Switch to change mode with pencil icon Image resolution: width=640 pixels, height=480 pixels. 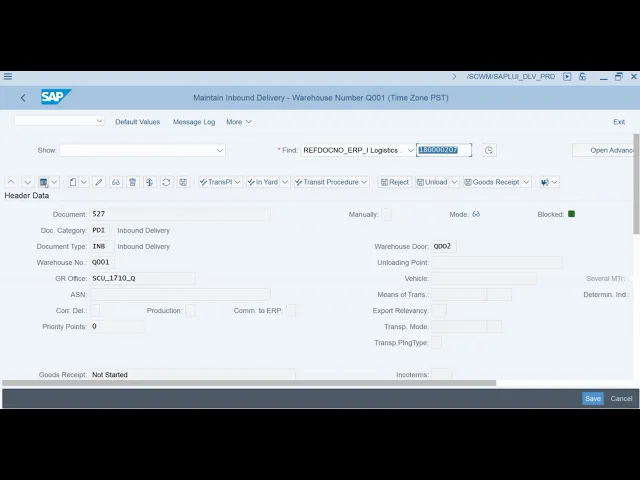click(x=99, y=182)
